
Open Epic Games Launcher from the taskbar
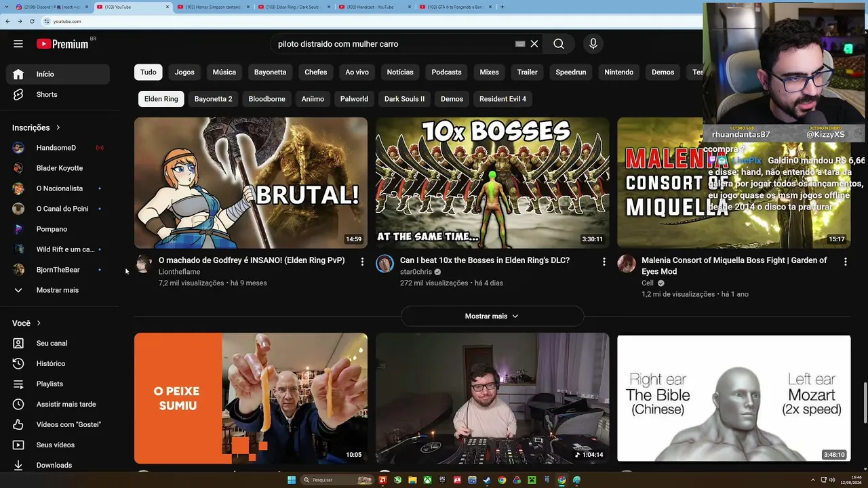click(442, 480)
